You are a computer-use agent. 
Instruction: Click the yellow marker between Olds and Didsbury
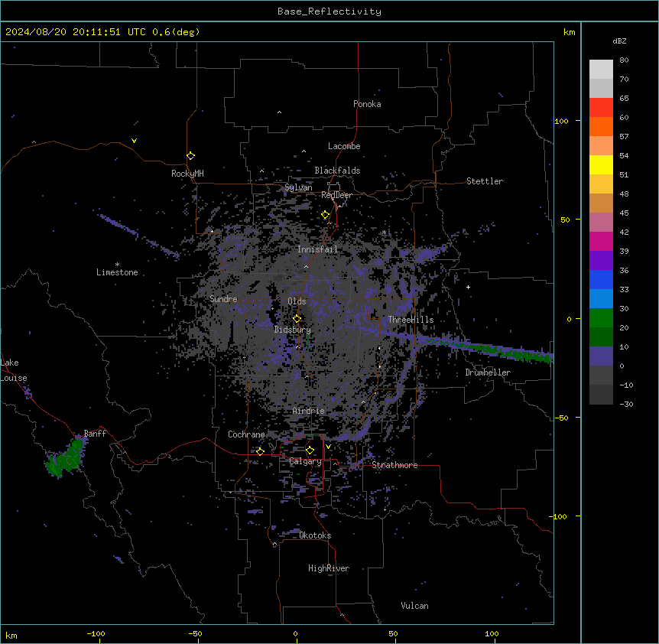coord(297,319)
